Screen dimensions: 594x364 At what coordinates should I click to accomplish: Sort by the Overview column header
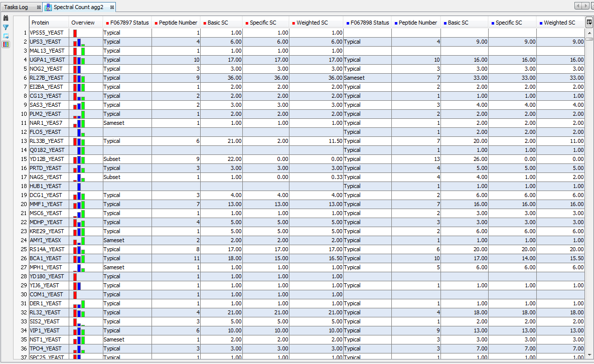click(85, 23)
